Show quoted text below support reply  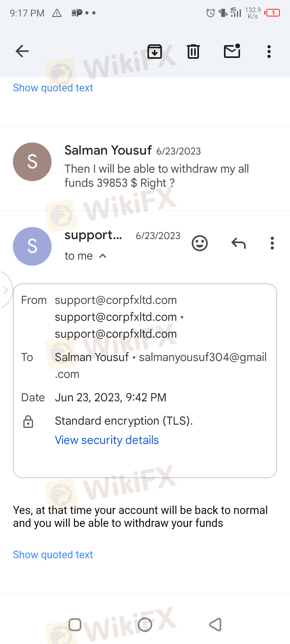[x=53, y=555]
